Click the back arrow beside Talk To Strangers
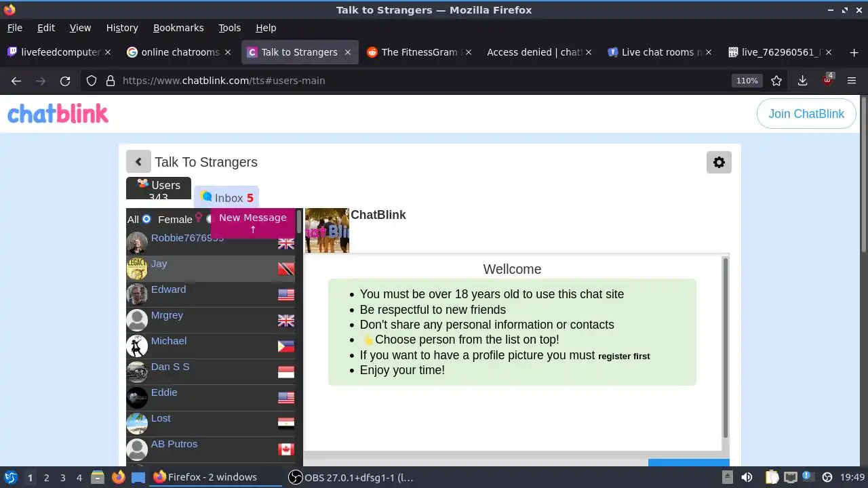Image resolution: width=868 pixels, height=488 pixels. pyautogui.click(x=138, y=162)
